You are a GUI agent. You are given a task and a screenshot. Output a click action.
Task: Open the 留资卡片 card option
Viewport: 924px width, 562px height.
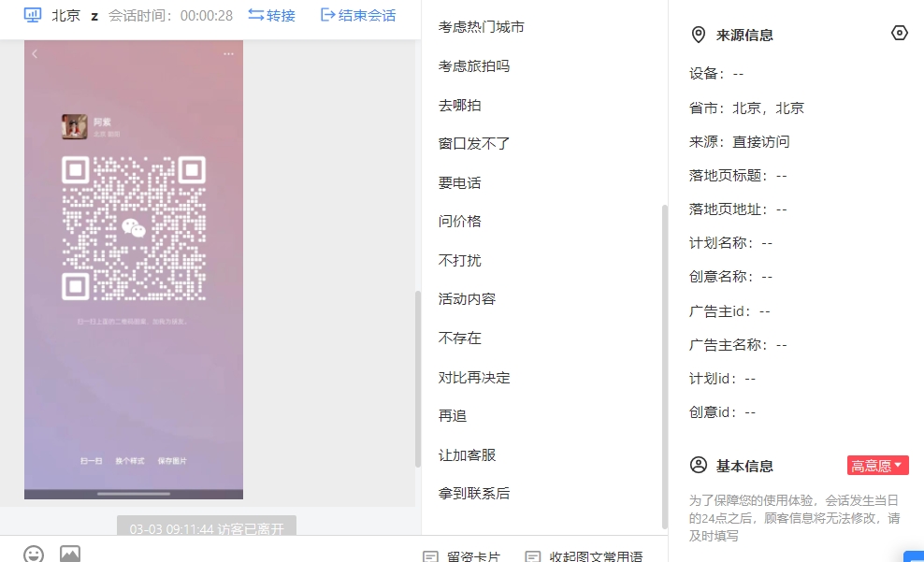(462, 556)
